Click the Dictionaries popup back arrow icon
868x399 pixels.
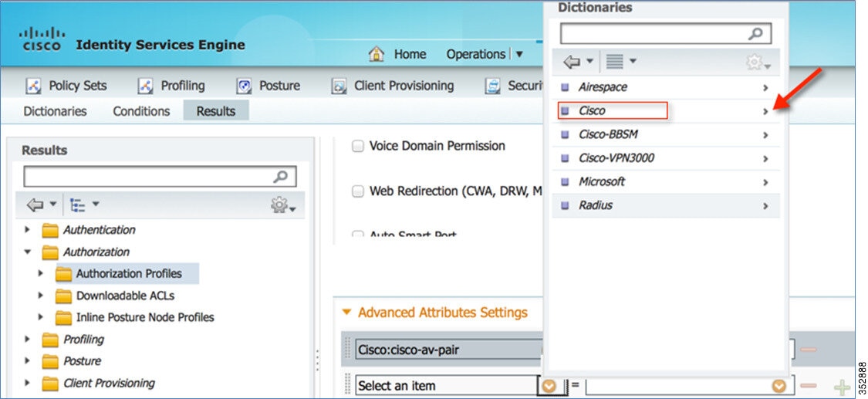click(x=572, y=62)
